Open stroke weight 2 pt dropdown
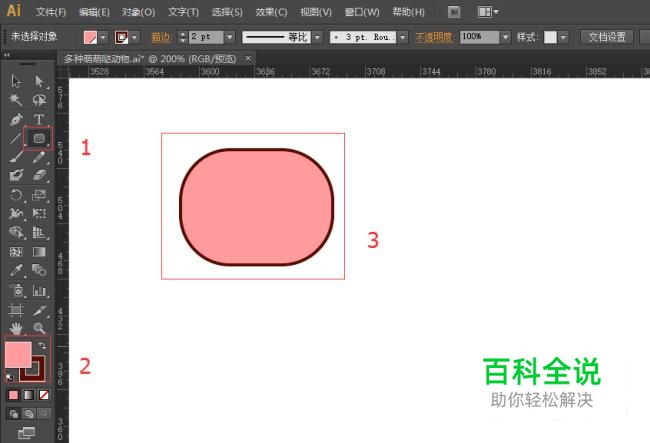 coord(230,37)
